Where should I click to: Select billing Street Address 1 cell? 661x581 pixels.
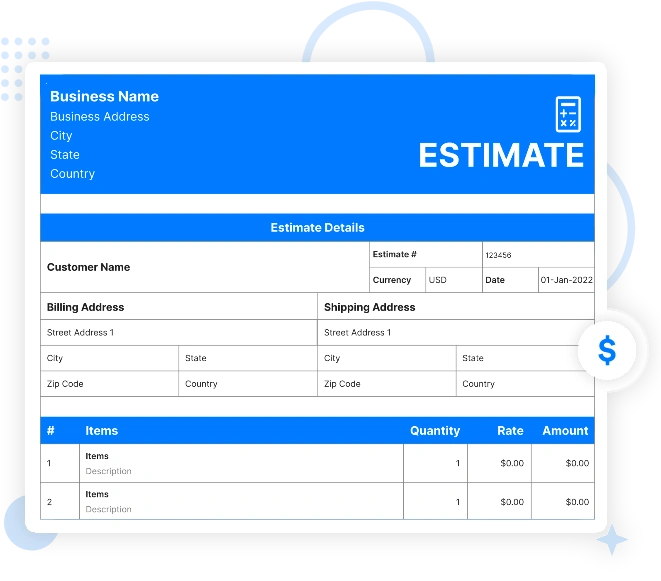point(179,333)
